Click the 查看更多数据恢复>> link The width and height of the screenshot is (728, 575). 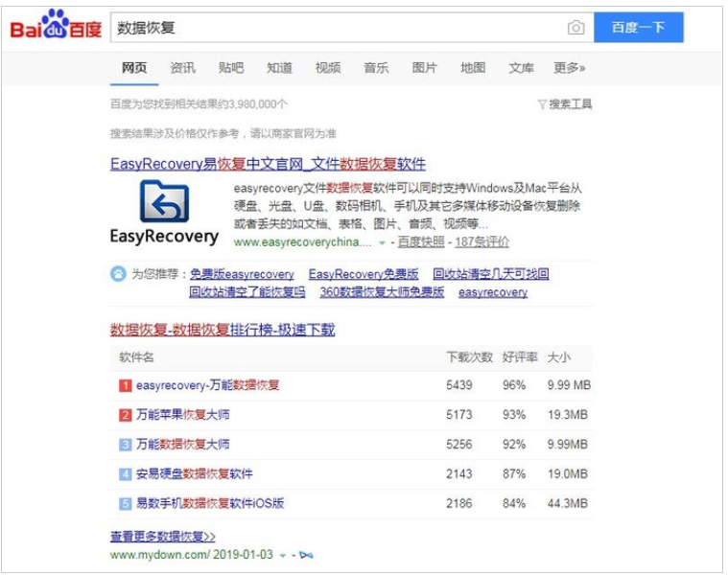163,537
